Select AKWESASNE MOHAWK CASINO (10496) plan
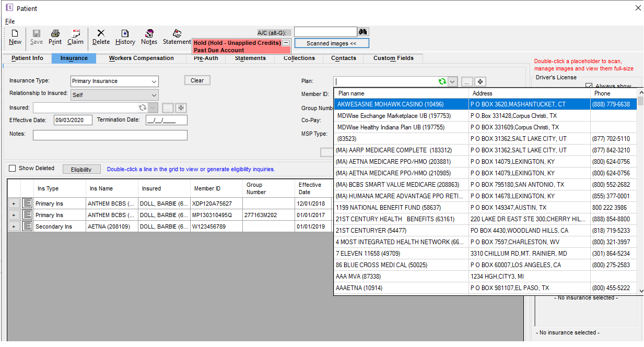The image size is (644, 347). 485,104
